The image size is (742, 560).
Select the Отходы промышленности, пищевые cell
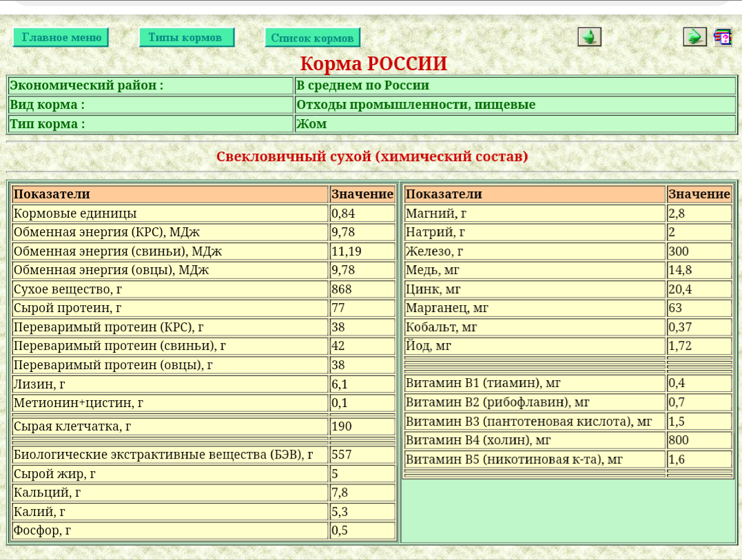pyautogui.click(x=515, y=105)
